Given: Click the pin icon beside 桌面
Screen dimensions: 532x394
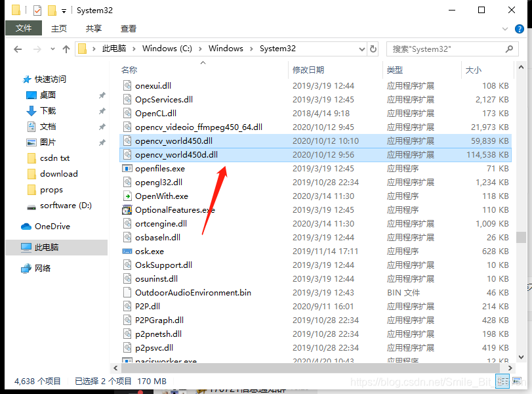Looking at the screenshot, I should click(x=102, y=95).
